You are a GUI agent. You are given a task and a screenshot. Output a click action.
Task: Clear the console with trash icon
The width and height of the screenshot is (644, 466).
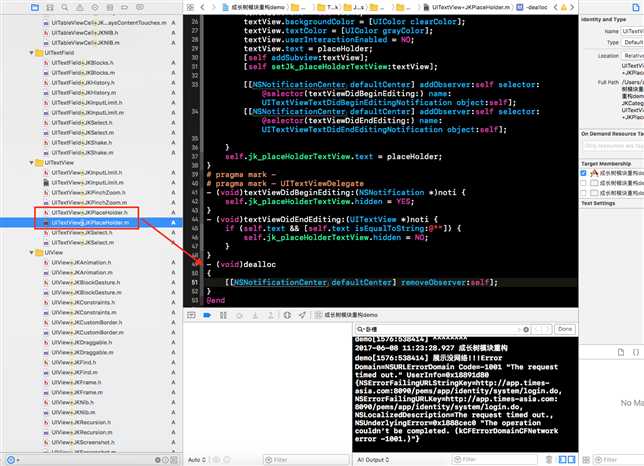coord(549,459)
